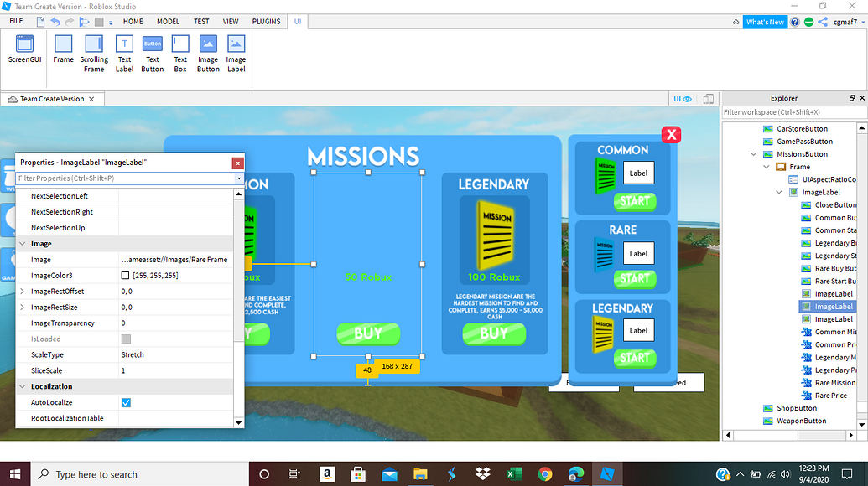Redo the last action

[x=70, y=22]
